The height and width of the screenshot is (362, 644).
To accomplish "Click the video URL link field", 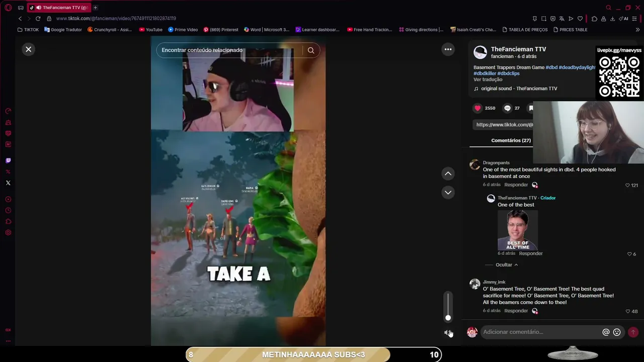I will click(x=503, y=125).
